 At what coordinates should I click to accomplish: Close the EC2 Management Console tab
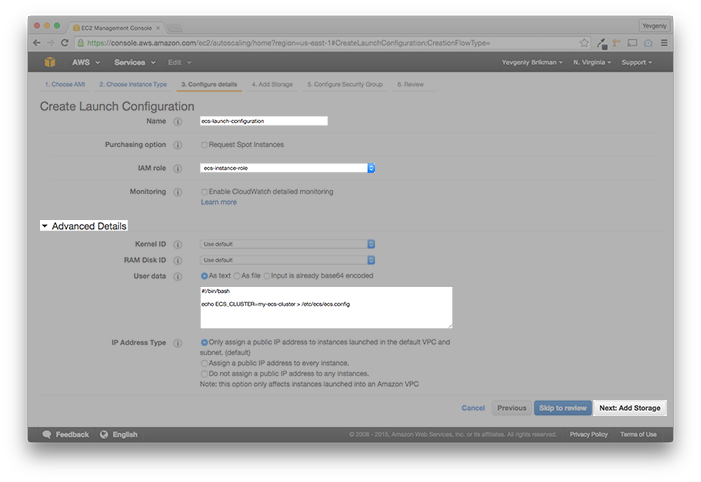158,28
